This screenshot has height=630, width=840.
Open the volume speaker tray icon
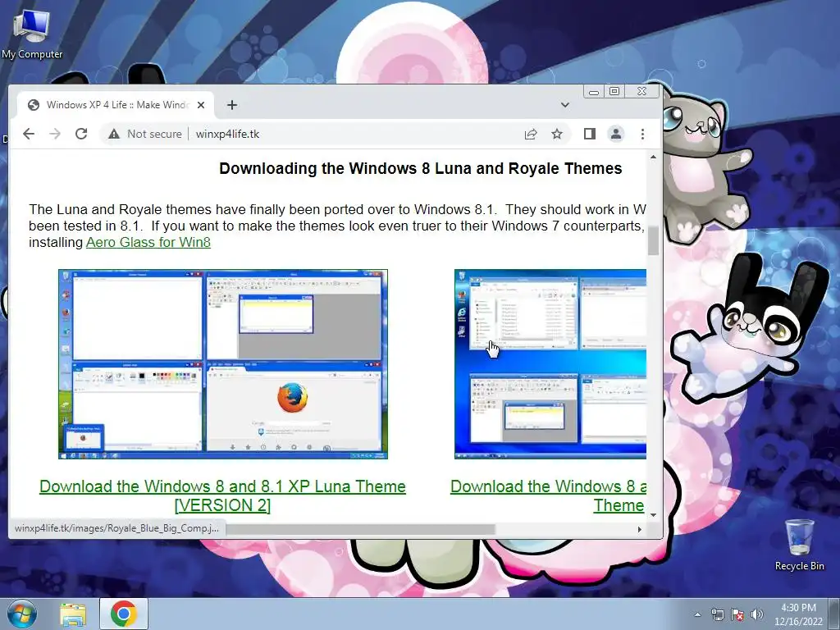point(757,614)
